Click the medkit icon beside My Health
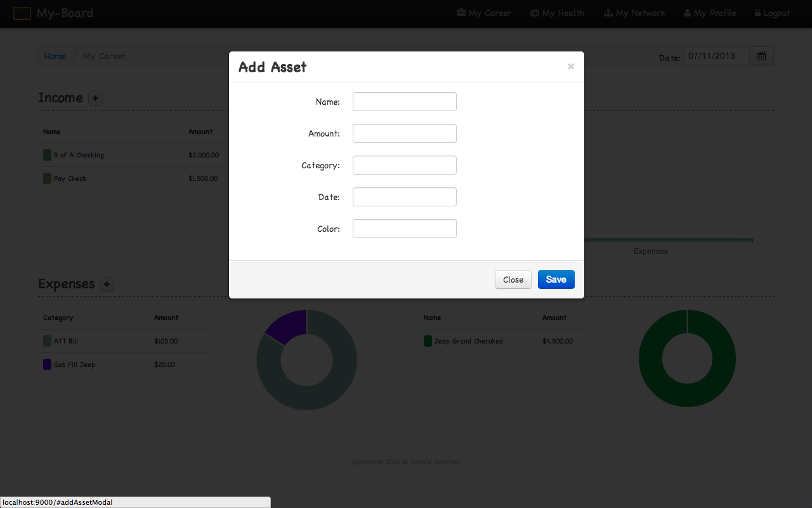 pos(535,13)
